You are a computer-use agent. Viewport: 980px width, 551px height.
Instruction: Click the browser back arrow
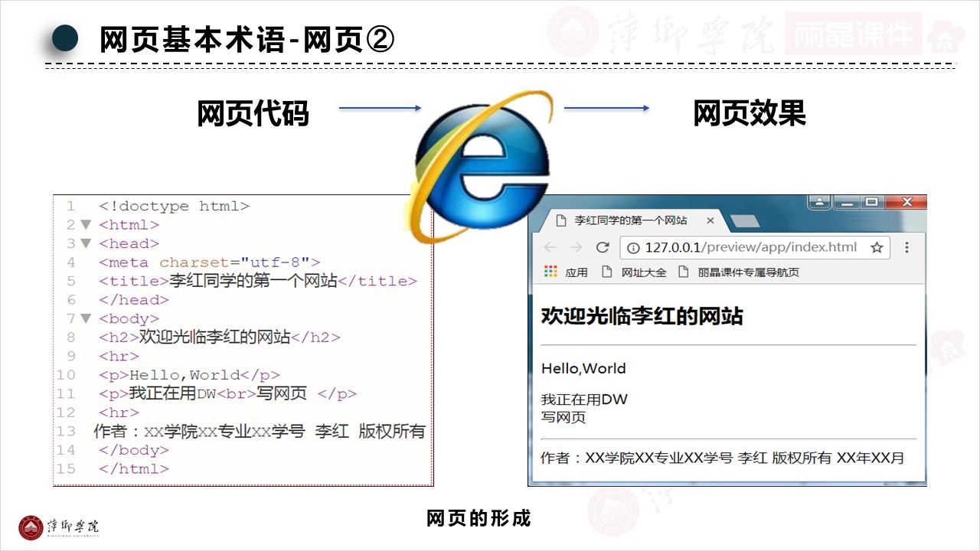point(550,247)
